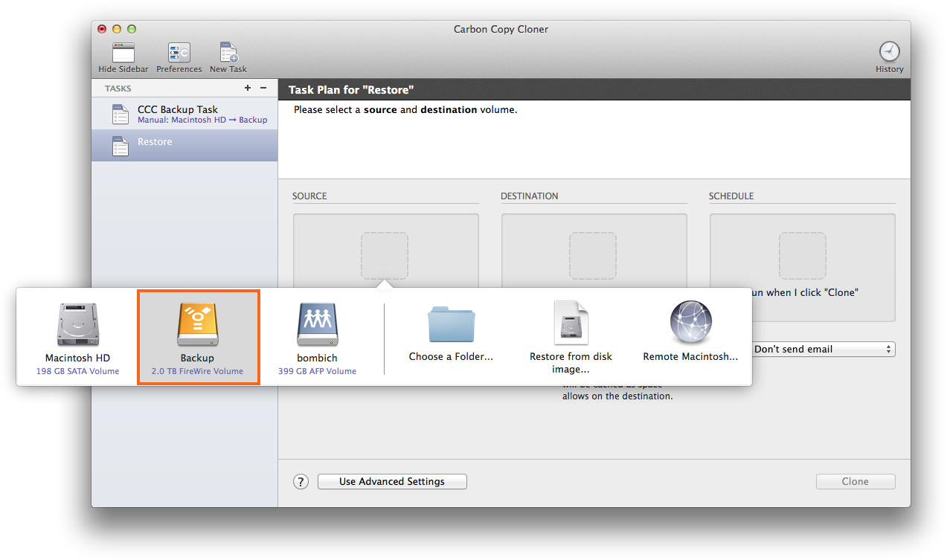Click the SOURCE section heading

(x=309, y=196)
